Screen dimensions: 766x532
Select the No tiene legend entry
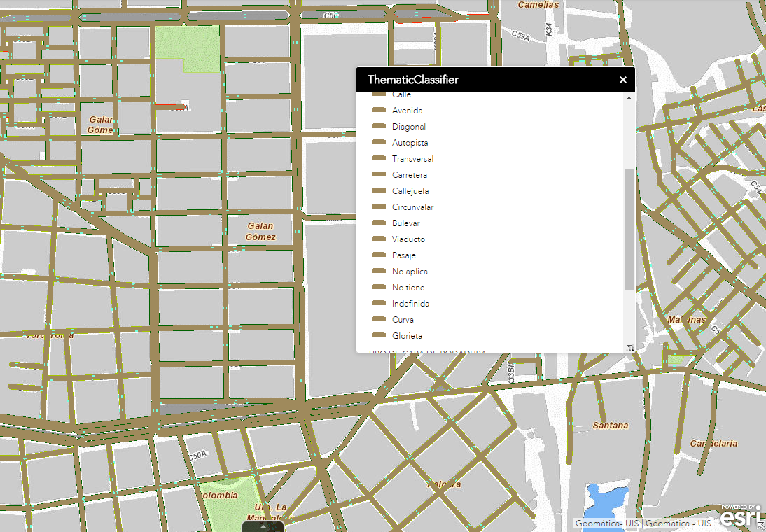pos(408,288)
